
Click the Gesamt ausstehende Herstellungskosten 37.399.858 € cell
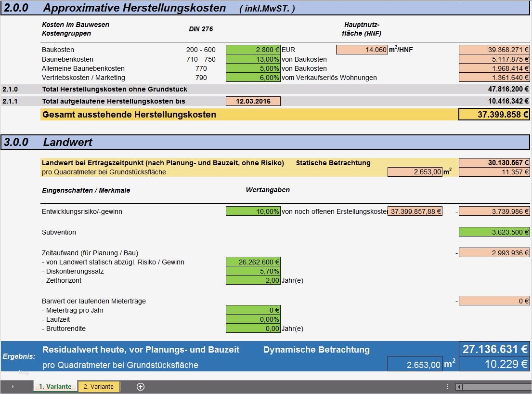494,114
